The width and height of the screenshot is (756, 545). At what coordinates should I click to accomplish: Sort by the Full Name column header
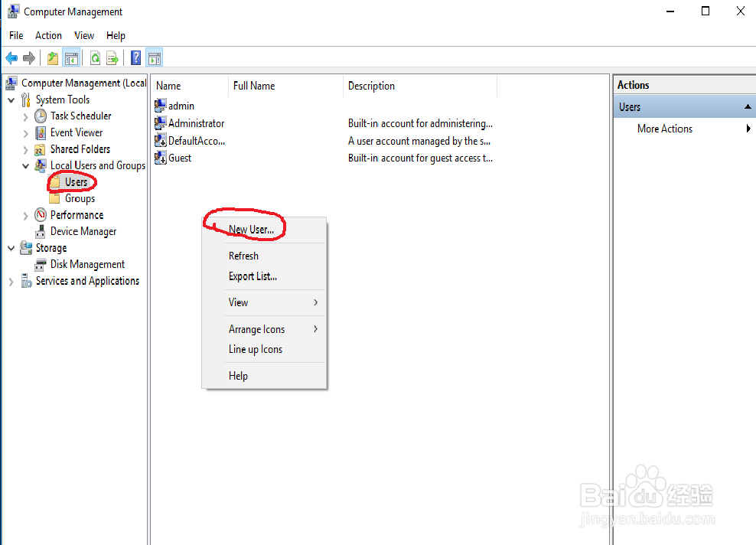(286, 86)
